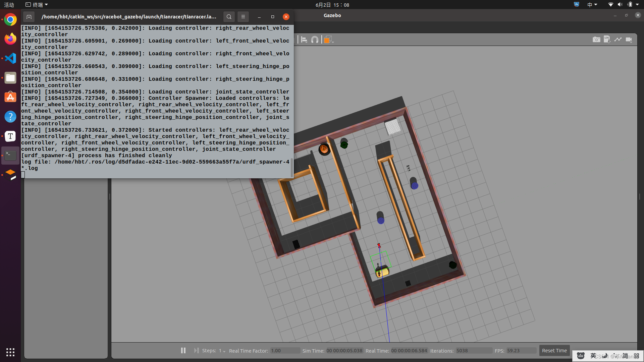Click the Reset Time button
The image size is (644, 362).
[x=554, y=351]
